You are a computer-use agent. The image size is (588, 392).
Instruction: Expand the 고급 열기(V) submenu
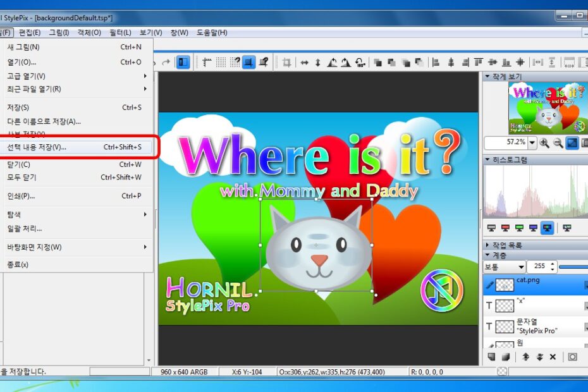pos(78,76)
